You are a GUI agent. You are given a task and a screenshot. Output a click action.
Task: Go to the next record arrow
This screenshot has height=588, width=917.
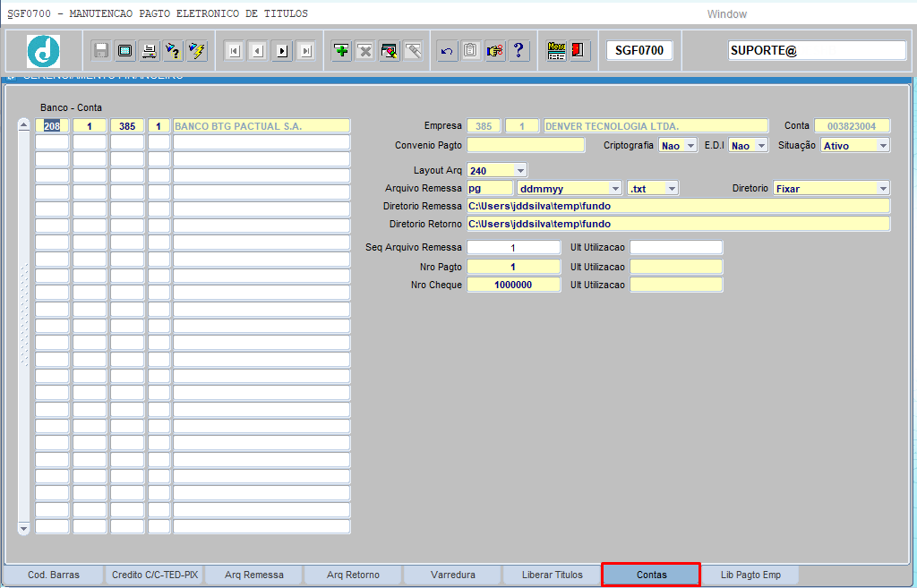tap(282, 51)
